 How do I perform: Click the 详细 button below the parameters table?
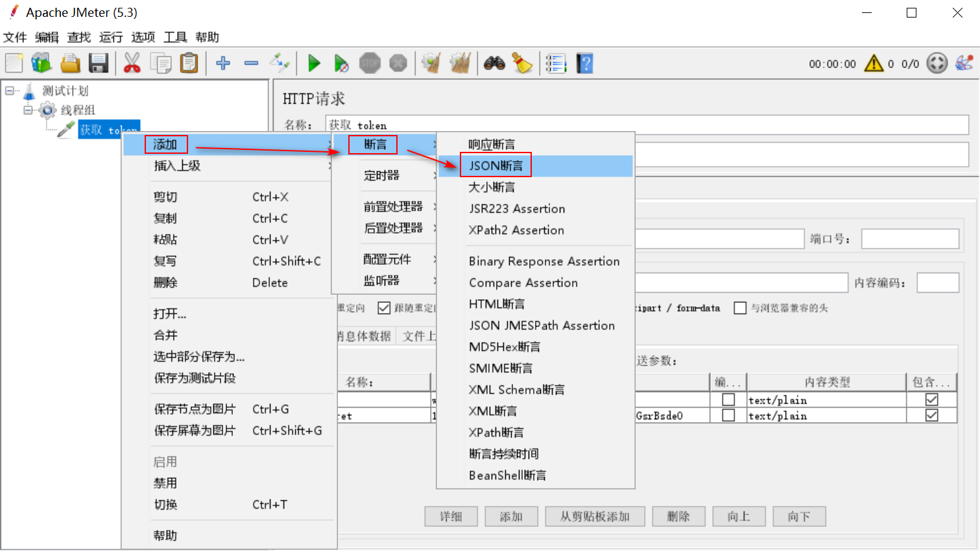tap(451, 517)
